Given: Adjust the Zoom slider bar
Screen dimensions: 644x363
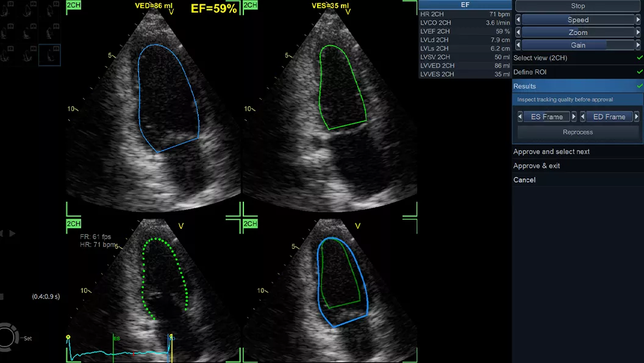Looking at the screenshot, I should [x=578, y=32].
